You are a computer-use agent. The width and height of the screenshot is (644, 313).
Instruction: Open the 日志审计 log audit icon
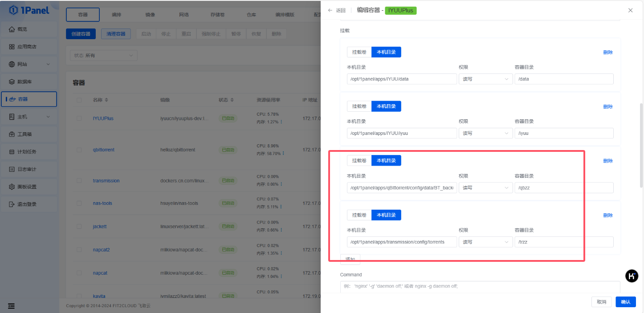click(12, 169)
